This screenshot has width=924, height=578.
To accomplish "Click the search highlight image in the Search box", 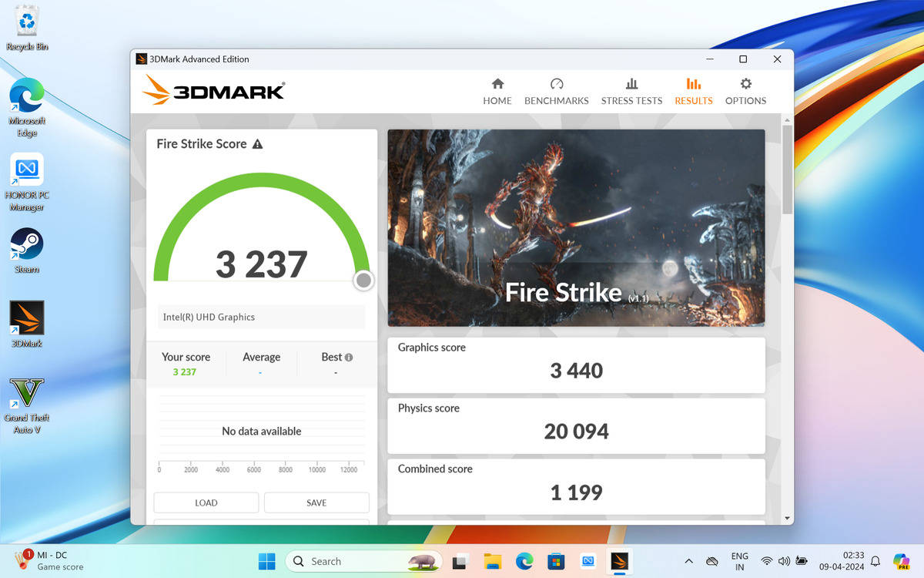I will tap(423, 562).
